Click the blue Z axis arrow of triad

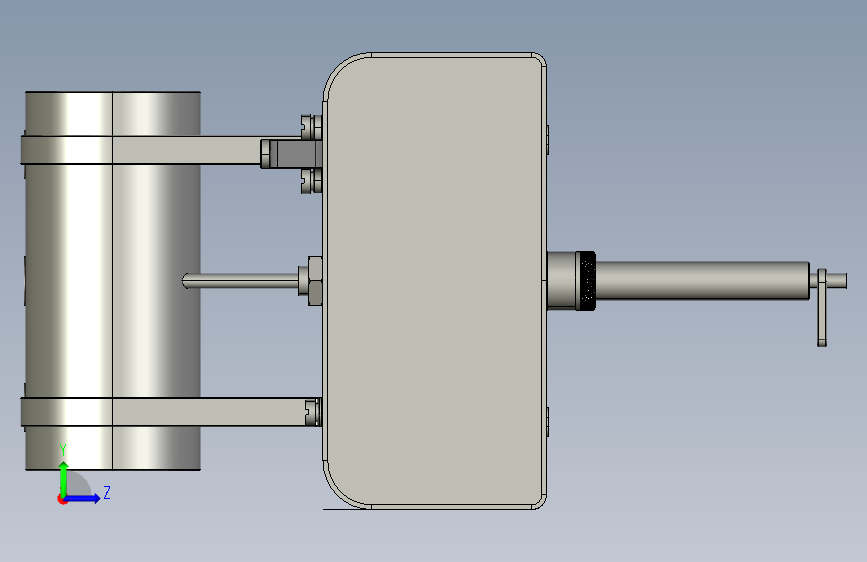coord(83,498)
